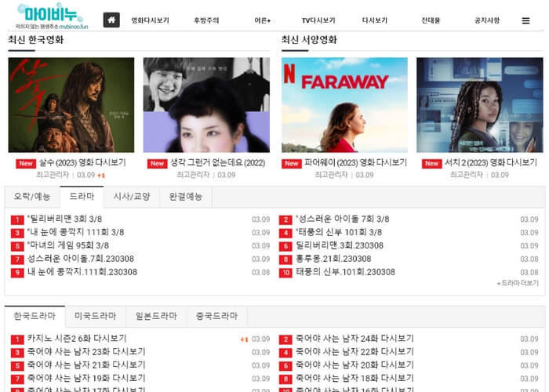Open 어른+ menu item
Screen dimensions: 549x392
tap(263, 20)
